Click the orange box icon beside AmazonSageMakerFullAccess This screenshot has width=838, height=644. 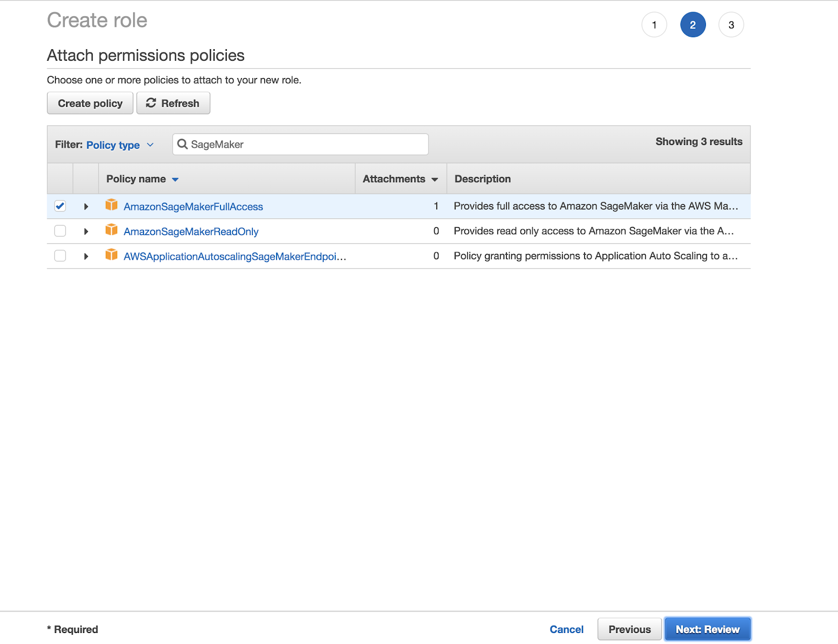[x=111, y=205]
